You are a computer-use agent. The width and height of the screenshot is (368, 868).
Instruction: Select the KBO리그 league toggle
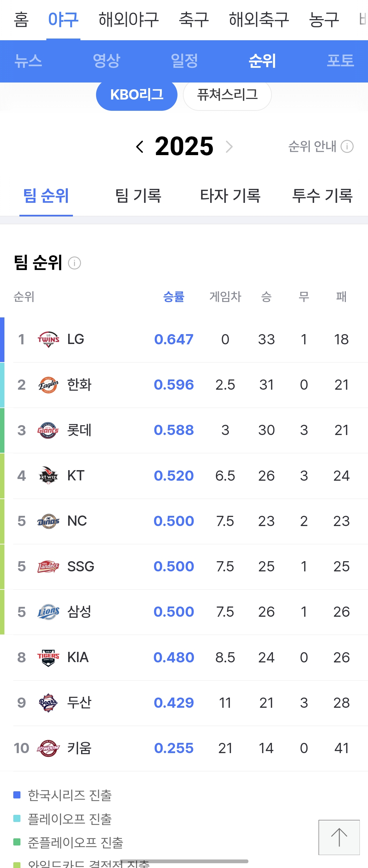coord(137,94)
